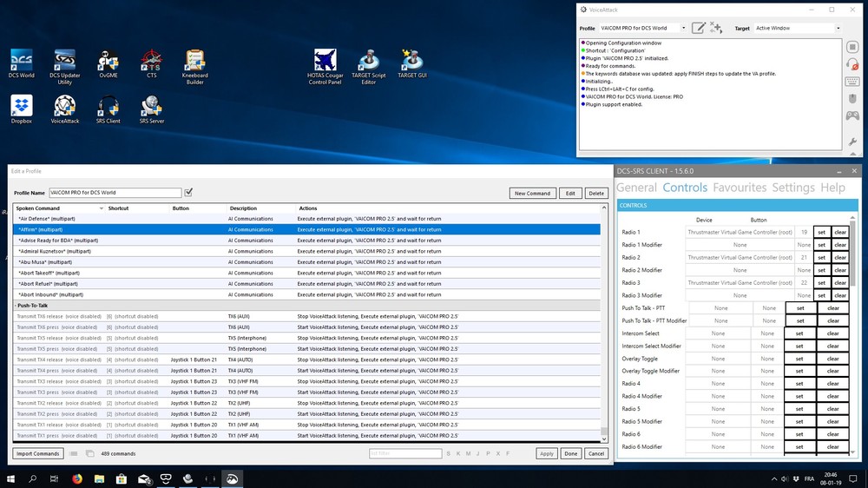Toggle the checkbox next to Profile Name

(188, 192)
